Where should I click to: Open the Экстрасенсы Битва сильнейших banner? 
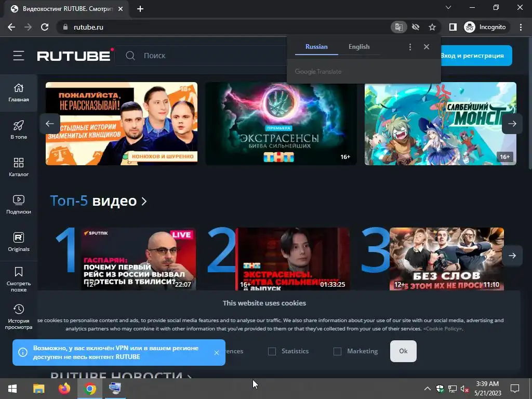(281, 124)
